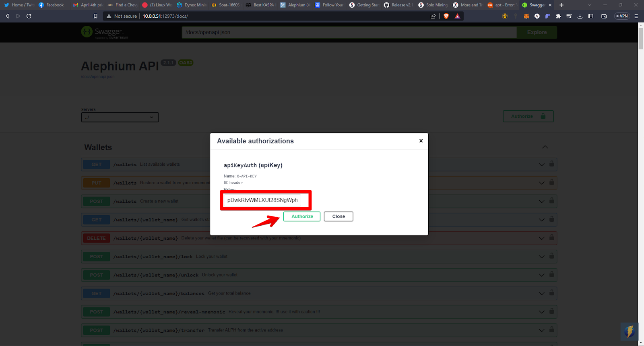Click the Not secure warning label
The image size is (644, 346).
coord(122,16)
